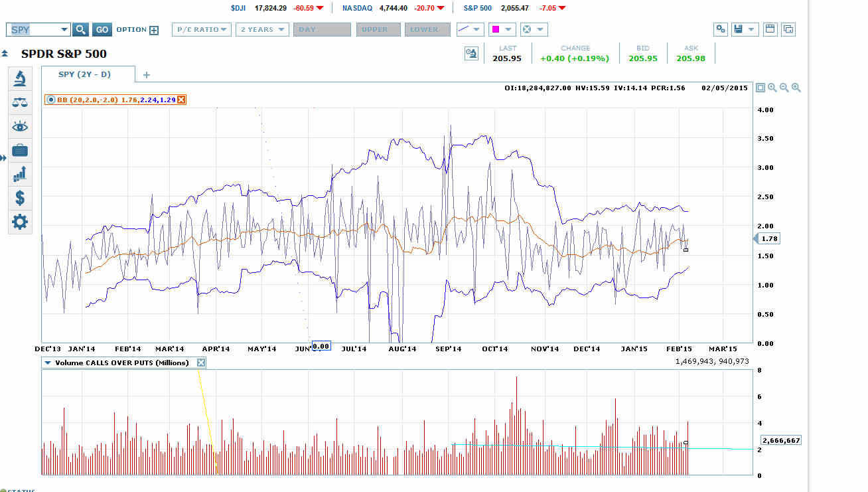Click the CHANGE value +0.40 (+0.19%)
The image size is (868, 492).
point(575,58)
